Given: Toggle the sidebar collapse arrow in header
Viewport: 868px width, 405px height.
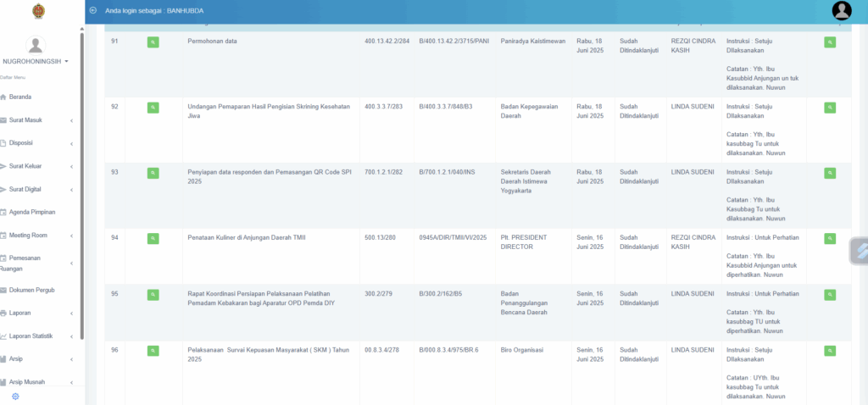Looking at the screenshot, I should 93,10.
